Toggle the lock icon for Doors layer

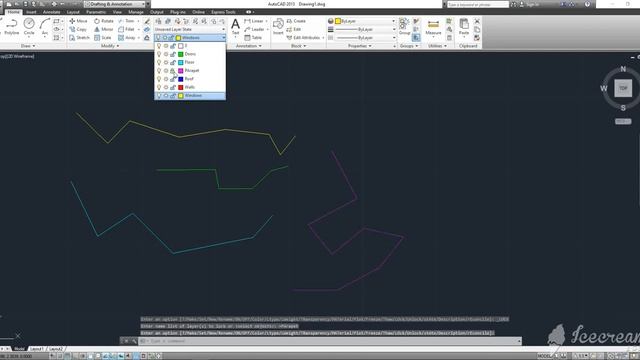point(173,54)
